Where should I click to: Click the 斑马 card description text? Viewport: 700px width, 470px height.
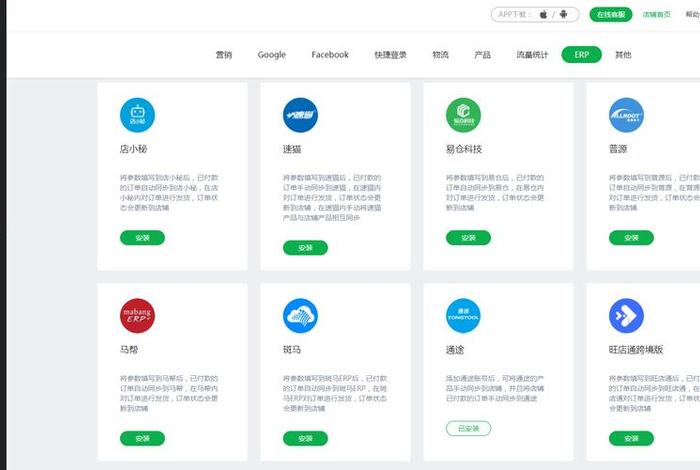tap(335, 393)
